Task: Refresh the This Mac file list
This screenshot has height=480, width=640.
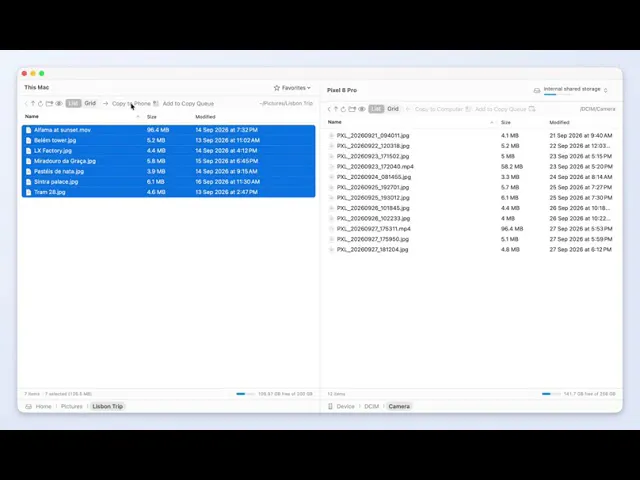Action: [x=40, y=104]
